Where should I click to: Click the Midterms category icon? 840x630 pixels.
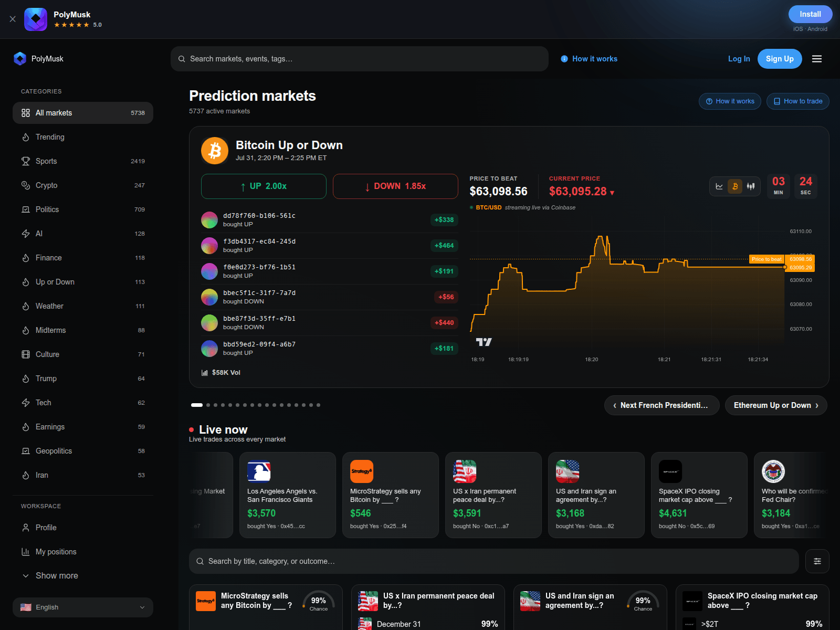click(26, 330)
